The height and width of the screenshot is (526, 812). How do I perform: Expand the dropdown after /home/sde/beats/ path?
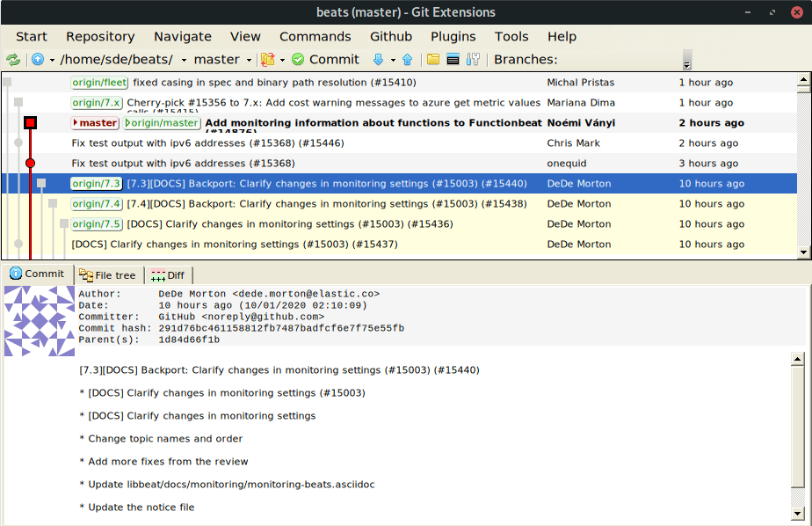(184, 60)
